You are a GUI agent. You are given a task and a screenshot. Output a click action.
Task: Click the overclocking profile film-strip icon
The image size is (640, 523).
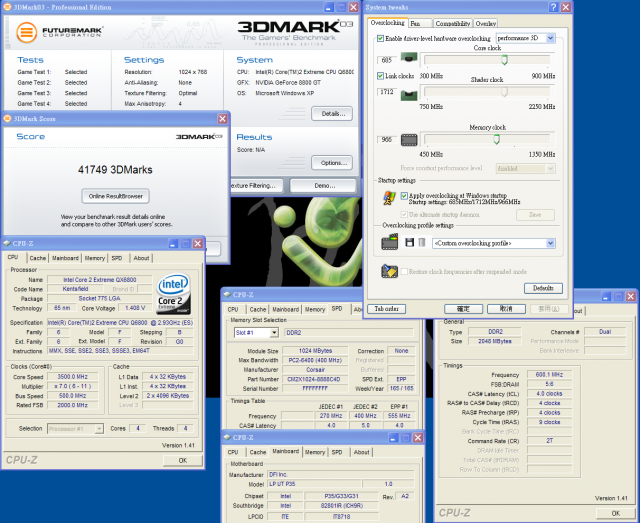(x=390, y=242)
